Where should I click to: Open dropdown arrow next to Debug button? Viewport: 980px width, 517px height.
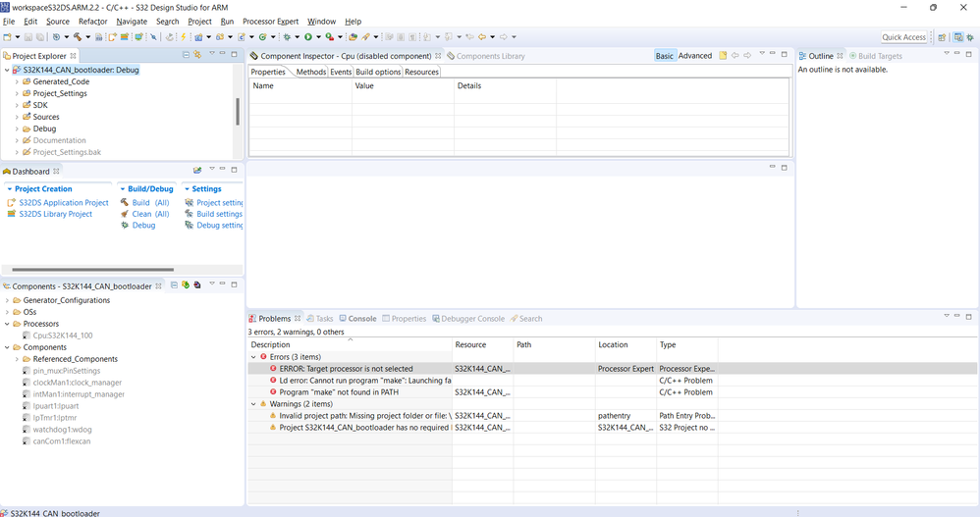[x=297, y=37]
